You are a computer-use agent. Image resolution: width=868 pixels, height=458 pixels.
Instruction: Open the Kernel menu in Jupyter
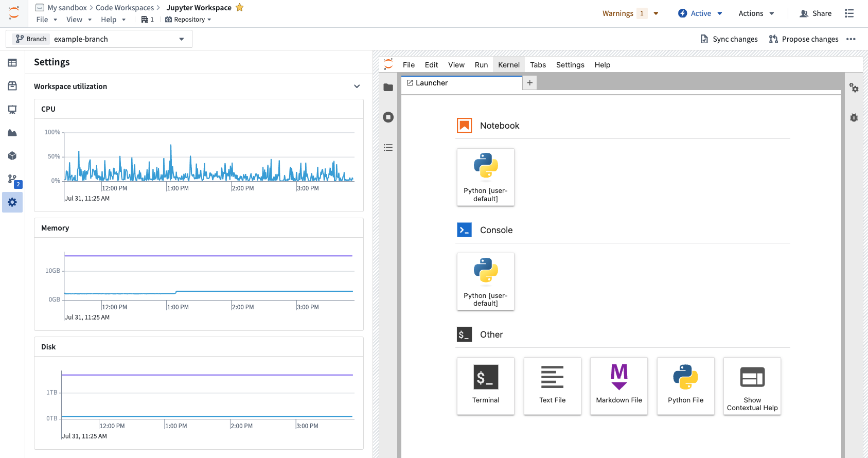(x=509, y=65)
